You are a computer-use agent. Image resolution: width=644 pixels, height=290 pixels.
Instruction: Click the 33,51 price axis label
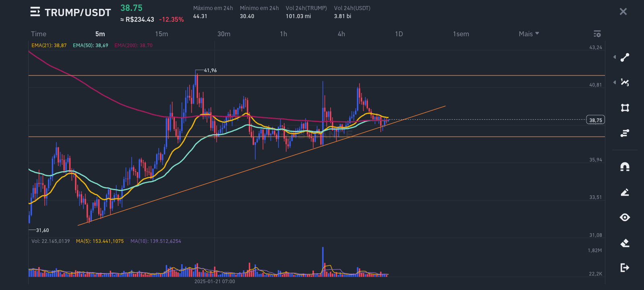(x=596, y=197)
